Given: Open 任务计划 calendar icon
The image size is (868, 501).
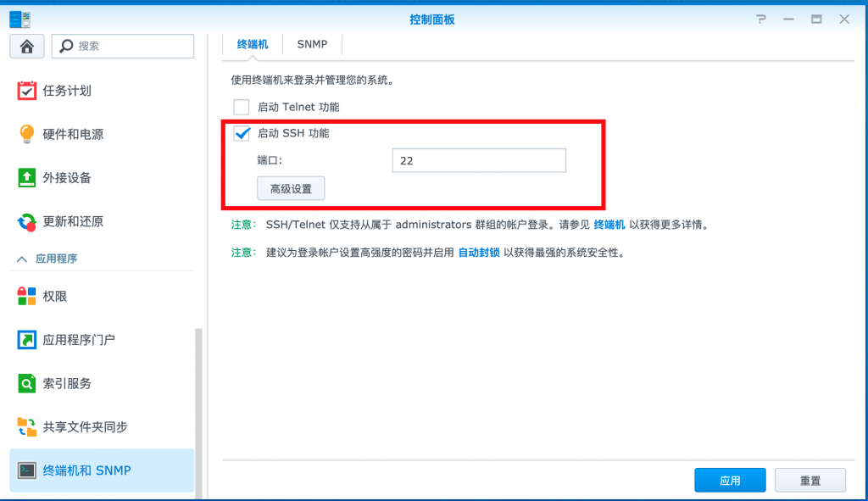Looking at the screenshot, I should [x=27, y=90].
